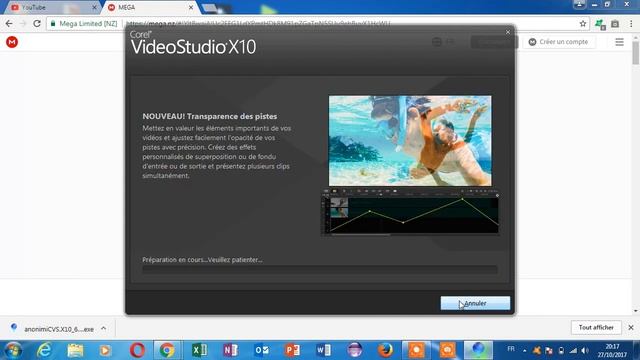Open the taskbar clock showing 20:17
The image size is (640, 360).
pos(612,351)
